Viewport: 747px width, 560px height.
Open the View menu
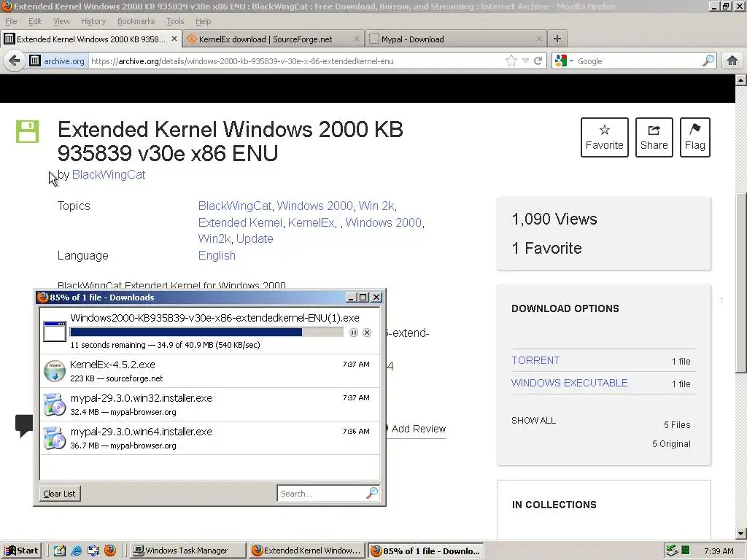tap(61, 21)
